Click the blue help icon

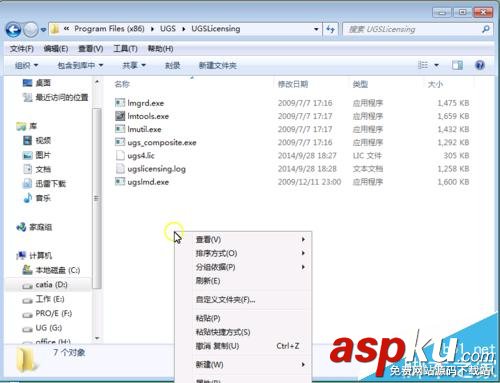480,65
